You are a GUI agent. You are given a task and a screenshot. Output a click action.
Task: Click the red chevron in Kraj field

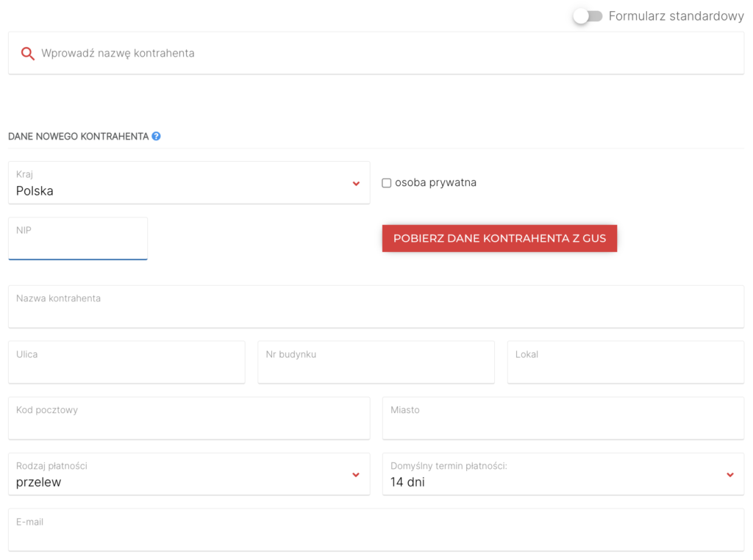356,184
